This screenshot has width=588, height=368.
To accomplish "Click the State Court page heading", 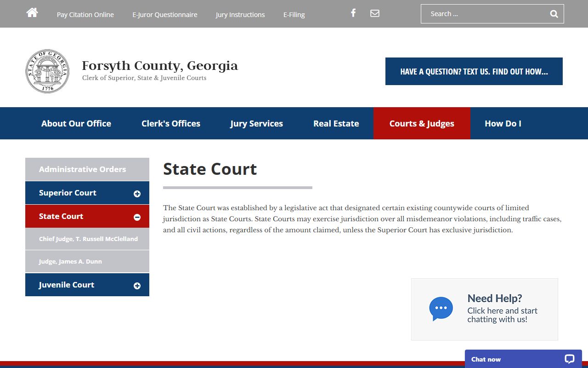I will [210, 169].
